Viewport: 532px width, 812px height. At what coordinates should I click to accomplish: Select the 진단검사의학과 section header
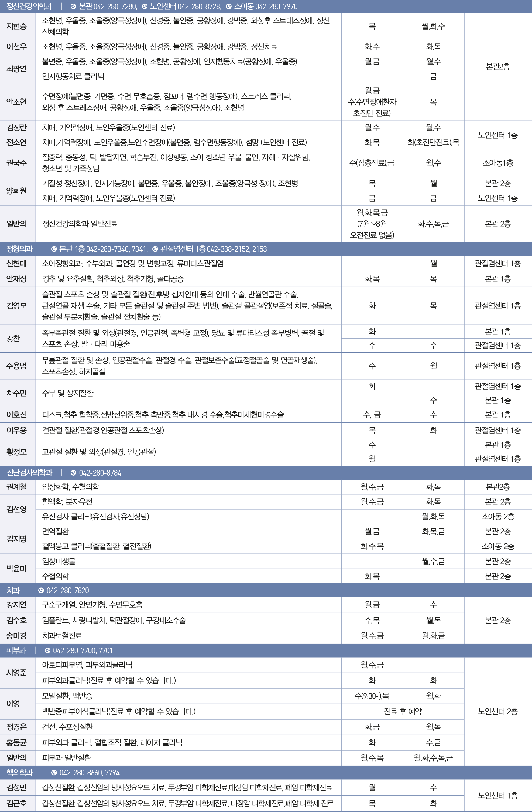point(266,473)
